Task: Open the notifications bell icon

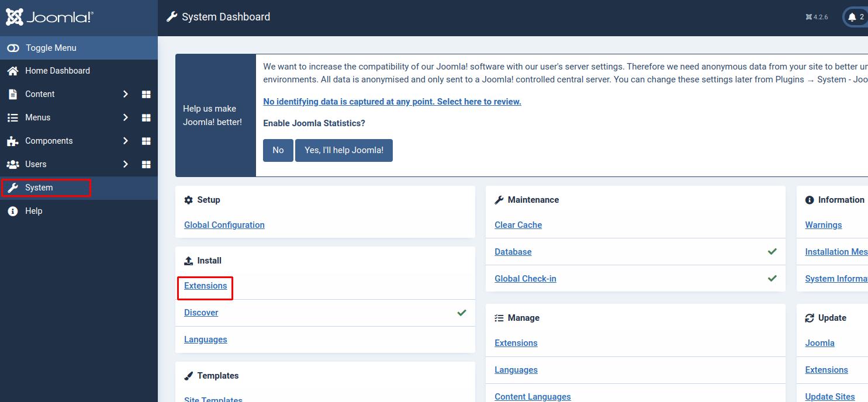Action: point(852,17)
